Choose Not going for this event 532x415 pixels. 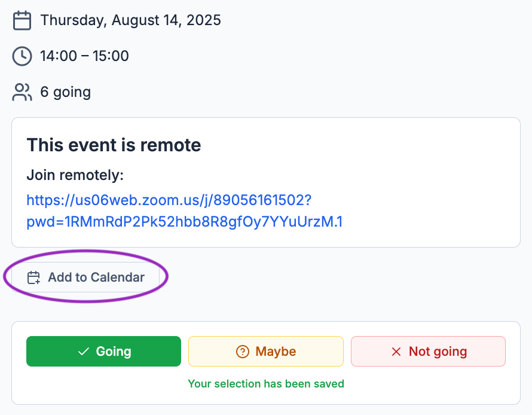[x=428, y=351]
